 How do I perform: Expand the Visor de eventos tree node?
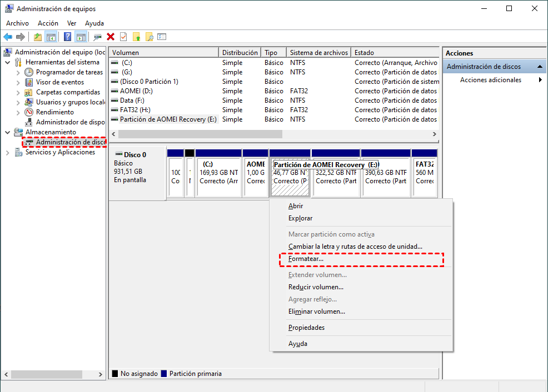(18, 82)
